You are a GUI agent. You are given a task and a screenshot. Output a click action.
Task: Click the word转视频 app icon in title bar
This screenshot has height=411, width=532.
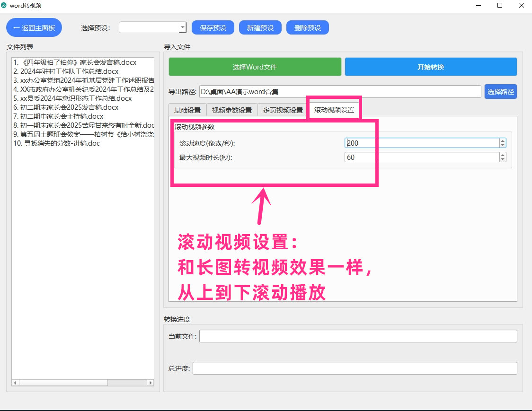[x=4, y=5]
